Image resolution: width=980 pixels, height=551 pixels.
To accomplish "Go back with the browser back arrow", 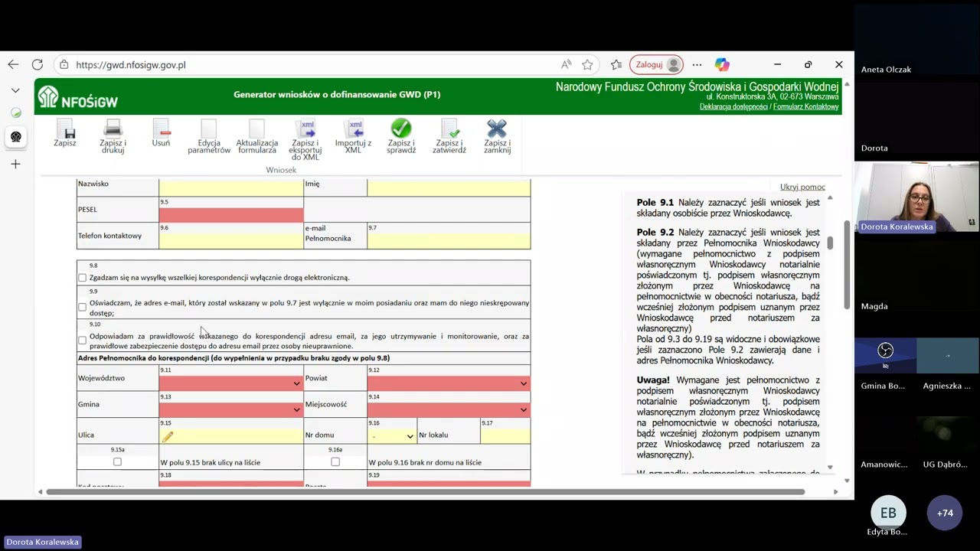I will click(13, 65).
